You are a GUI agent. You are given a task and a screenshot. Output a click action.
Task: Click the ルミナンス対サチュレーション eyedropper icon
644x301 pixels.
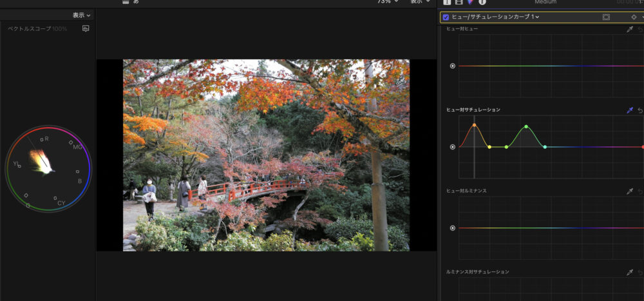click(x=630, y=273)
